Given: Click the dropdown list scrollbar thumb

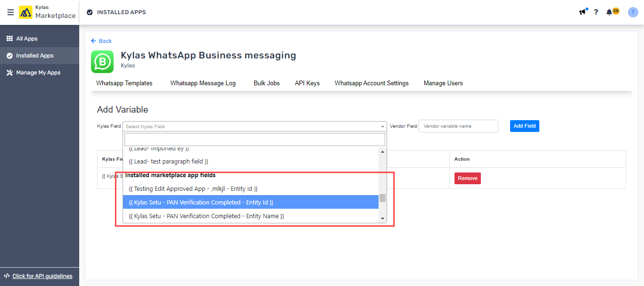Looking at the screenshot, I should 382,198.
